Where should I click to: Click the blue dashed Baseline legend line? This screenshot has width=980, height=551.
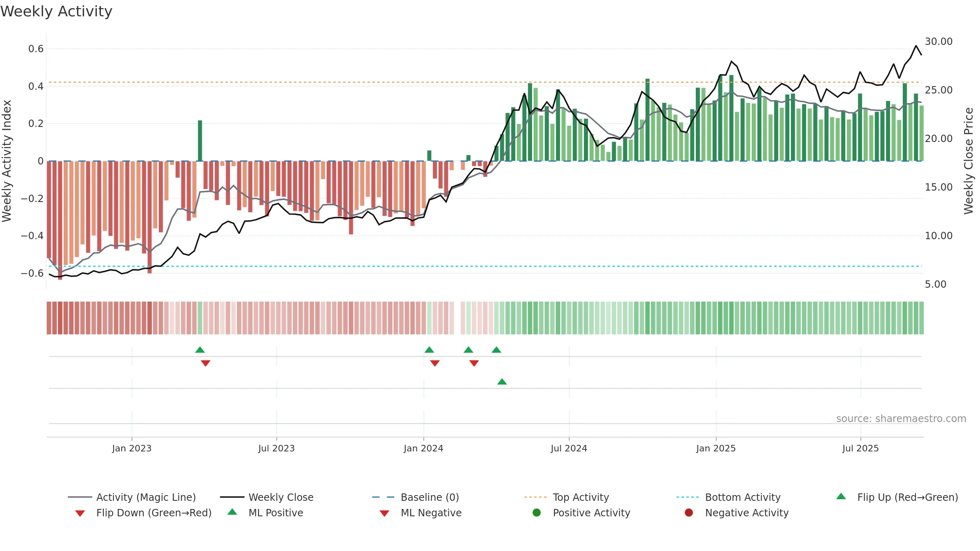(x=383, y=497)
